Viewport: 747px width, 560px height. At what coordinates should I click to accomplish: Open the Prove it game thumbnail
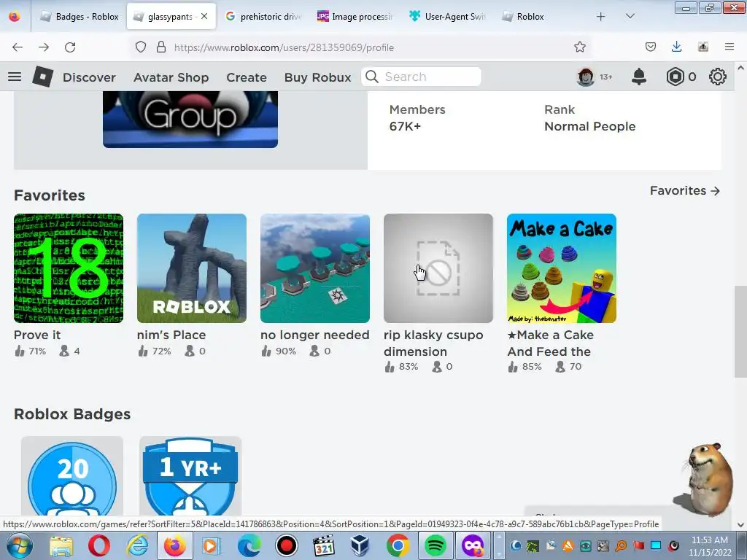[69, 268]
